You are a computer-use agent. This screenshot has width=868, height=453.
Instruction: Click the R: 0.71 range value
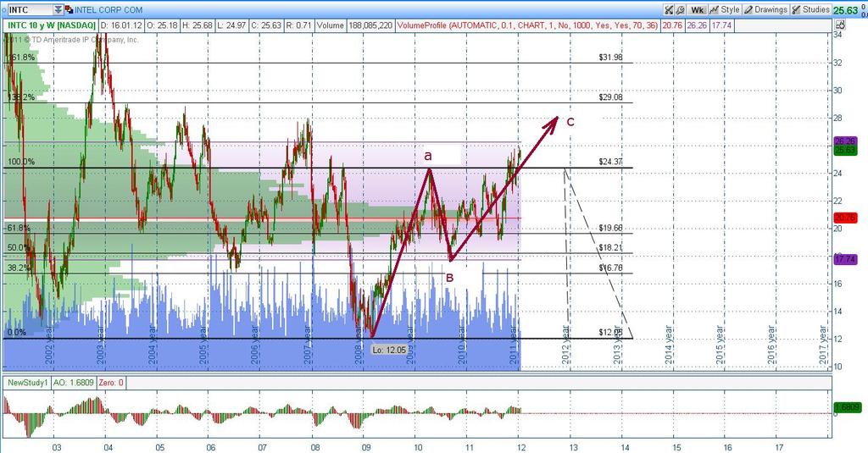299,25
